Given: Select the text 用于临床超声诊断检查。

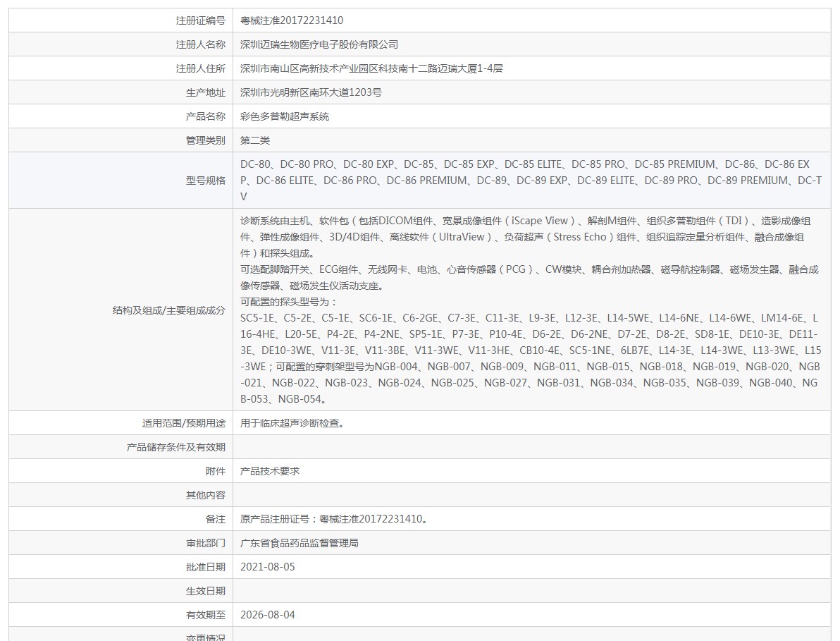Looking at the screenshot, I should pos(294,423).
